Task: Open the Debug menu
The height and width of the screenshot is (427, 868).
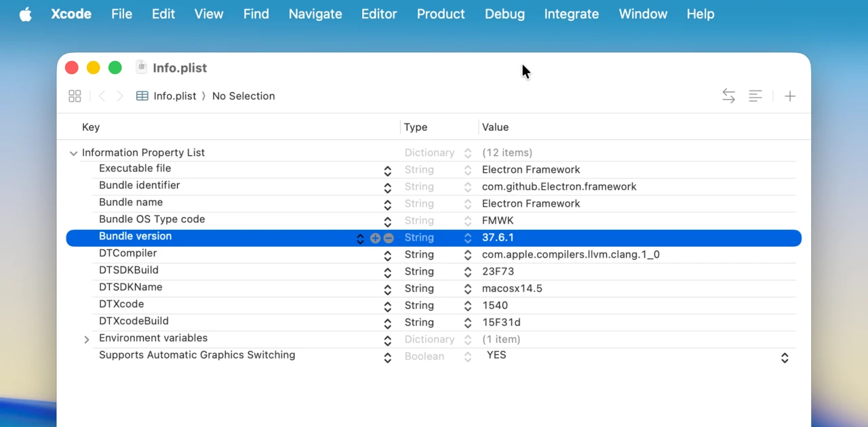Action: point(505,14)
